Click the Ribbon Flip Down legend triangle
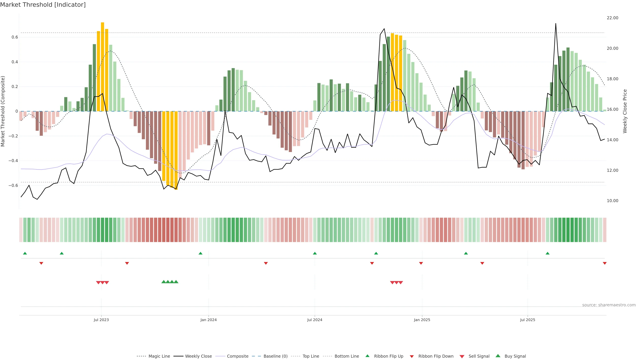644x362 pixels. click(412, 356)
